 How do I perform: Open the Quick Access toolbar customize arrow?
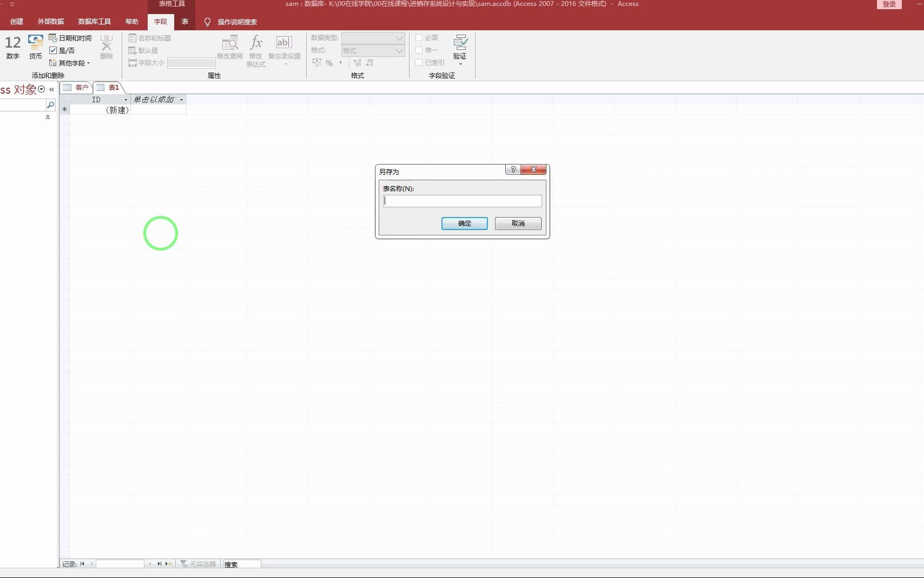(12, 4)
